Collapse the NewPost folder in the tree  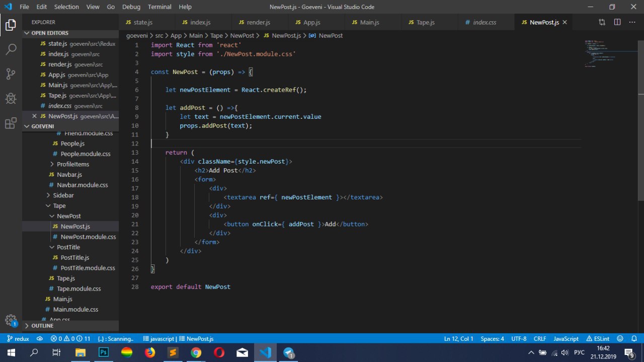coord(68,216)
